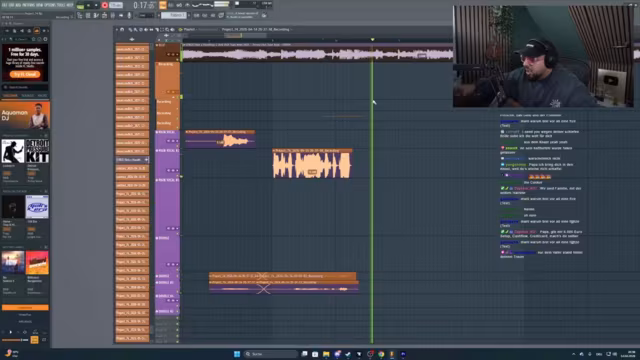Click the browser search field

[x=25, y=87]
